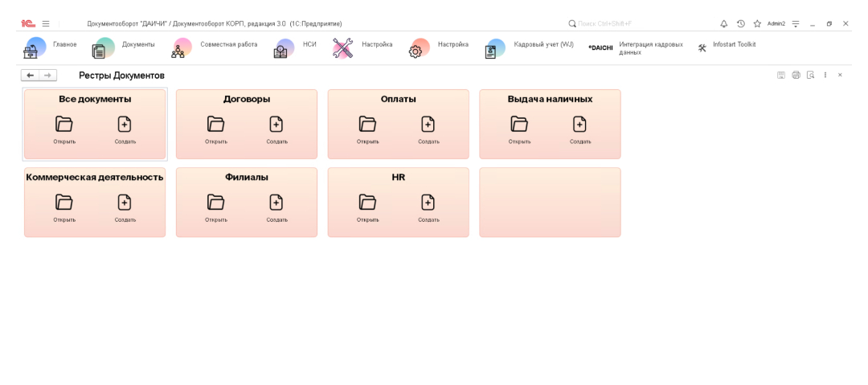Open print preview icon
Image resolution: width=868 pixels, height=385 pixels.
810,75
